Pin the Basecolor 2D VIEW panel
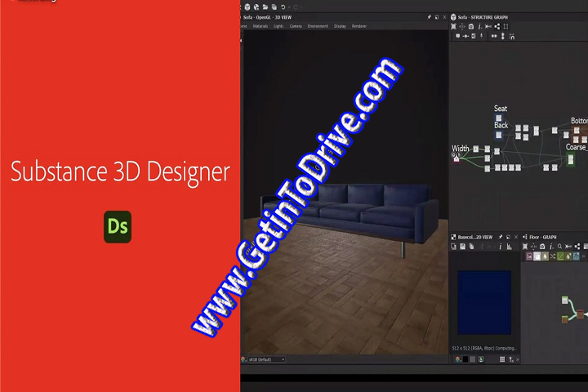This screenshot has height=392, width=588. coord(501,237)
